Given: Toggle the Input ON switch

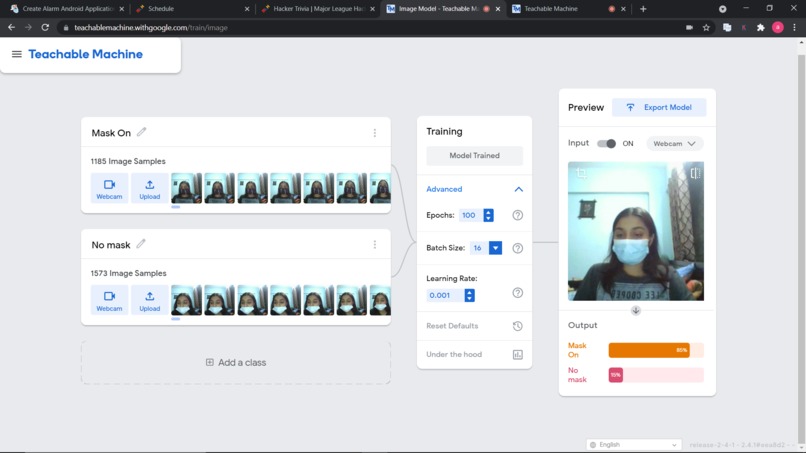Looking at the screenshot, I should click(607, 143).
